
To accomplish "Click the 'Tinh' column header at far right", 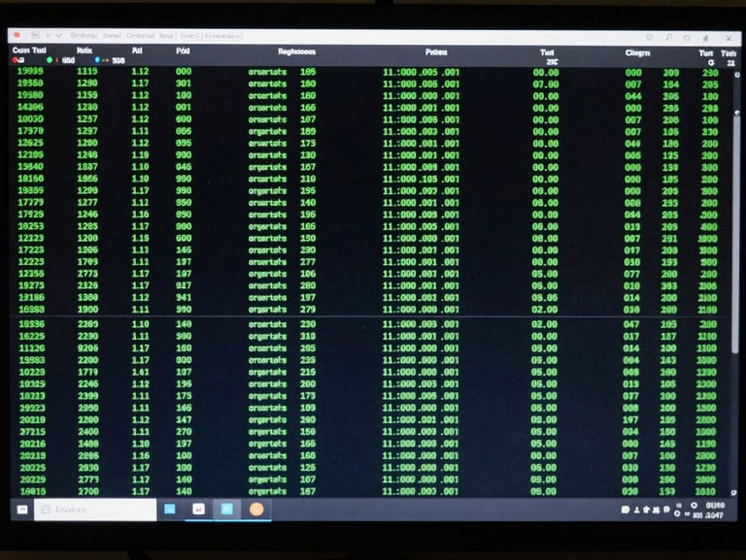I will click(728, 53).
